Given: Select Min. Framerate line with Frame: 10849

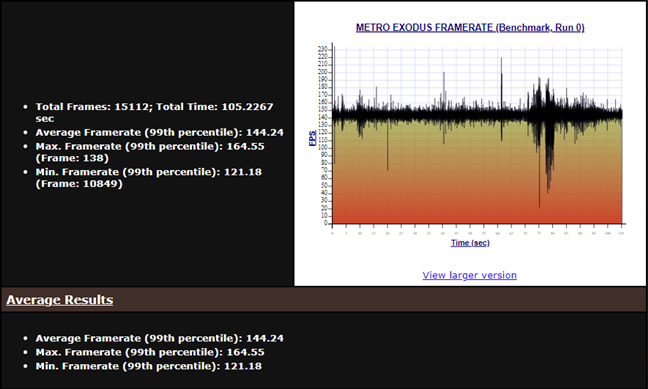Looking at the screenshot, I should 149,178.
